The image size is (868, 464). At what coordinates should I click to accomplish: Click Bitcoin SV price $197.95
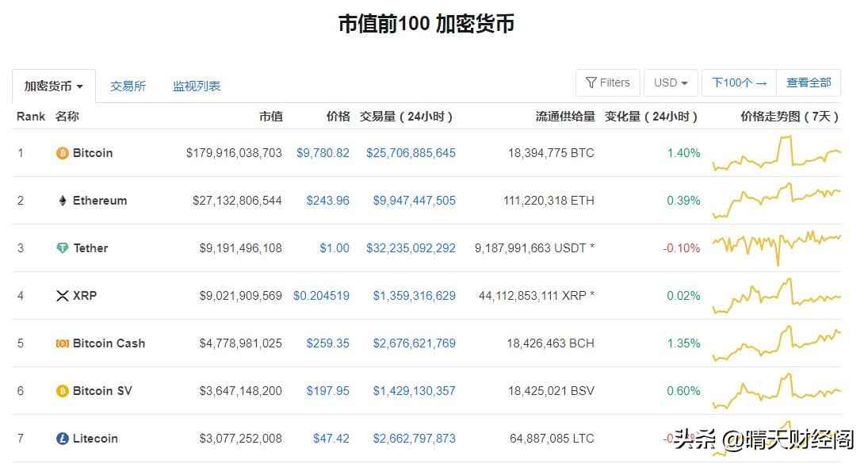(x=327, y=391)
